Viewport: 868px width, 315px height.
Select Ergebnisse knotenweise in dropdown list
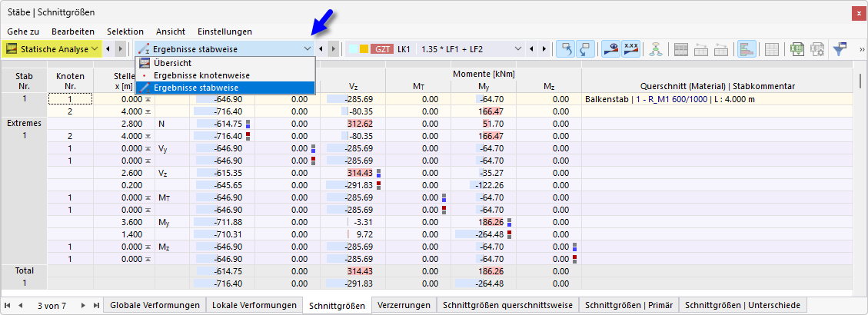[224, 75]
